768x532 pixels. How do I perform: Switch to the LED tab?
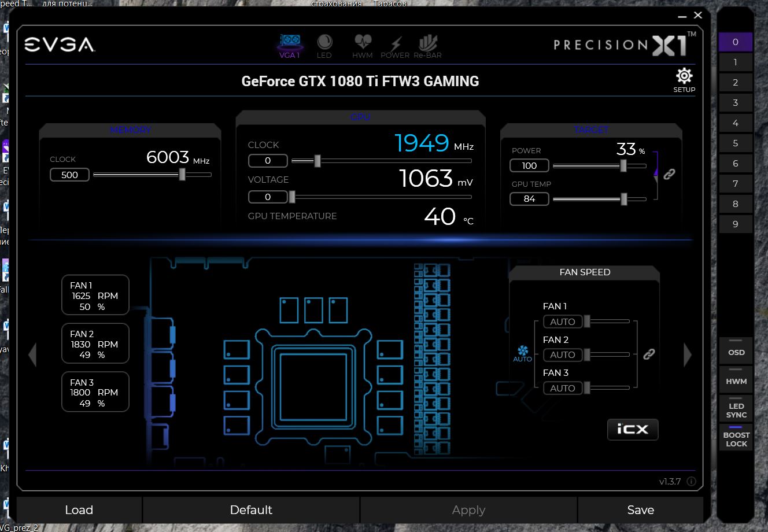coord(324,46)
